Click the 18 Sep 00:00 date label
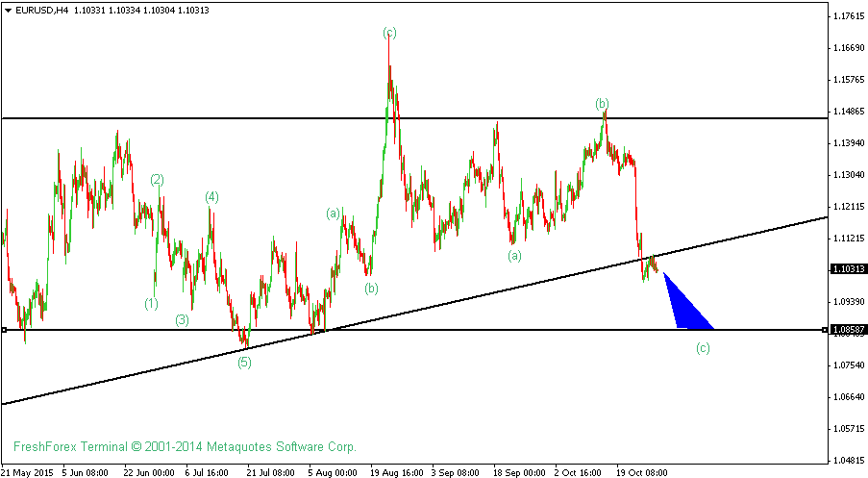The width and height of the screenshot is (868, 478). coord(519,472)
